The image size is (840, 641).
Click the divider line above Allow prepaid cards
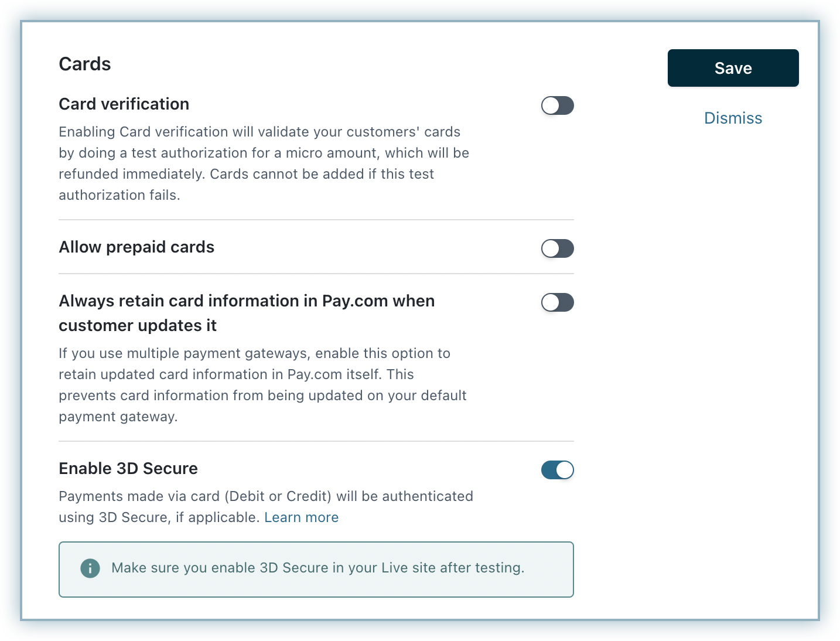pyautogui.click(x=316, y=220)
